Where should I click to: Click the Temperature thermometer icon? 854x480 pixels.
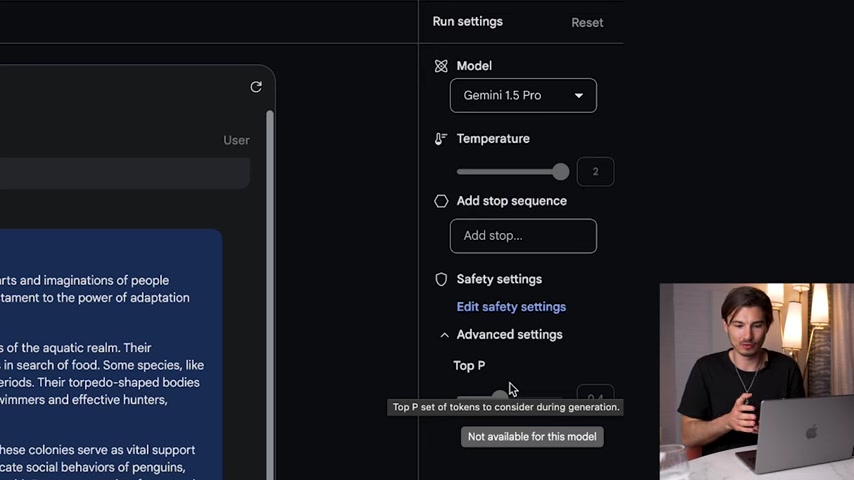441,139
